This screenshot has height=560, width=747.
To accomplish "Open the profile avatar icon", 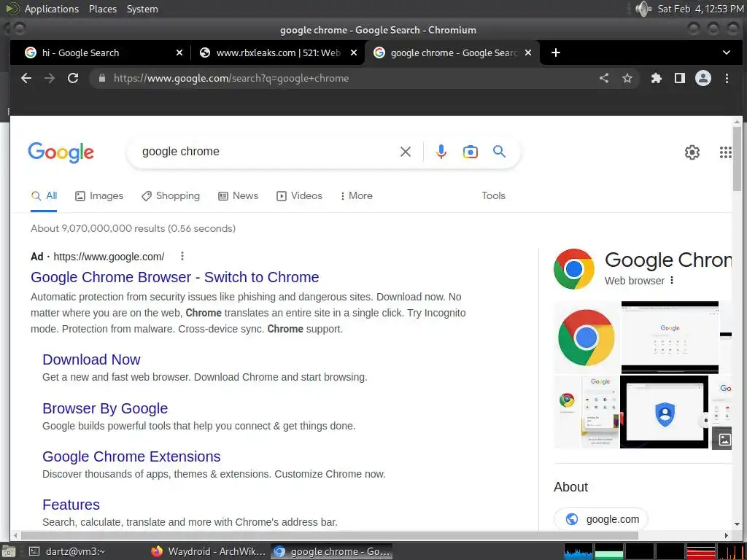I will pyautogui.click(x=703, y=78).
